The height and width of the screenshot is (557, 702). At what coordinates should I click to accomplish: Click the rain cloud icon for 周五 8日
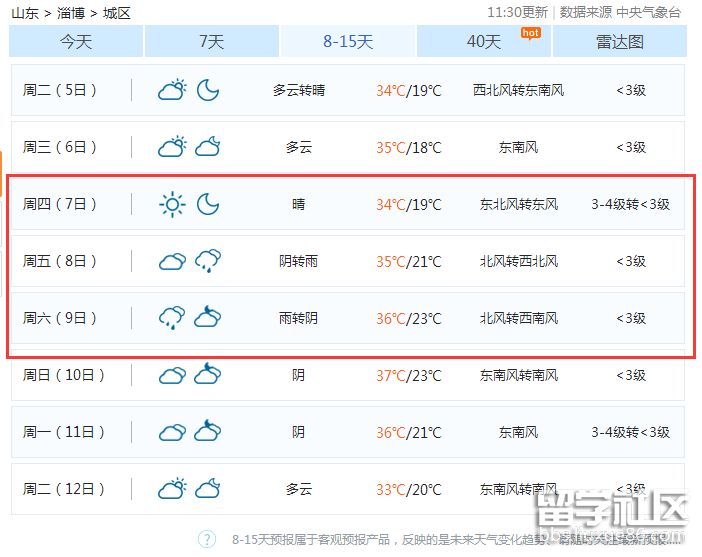(208, 262)
